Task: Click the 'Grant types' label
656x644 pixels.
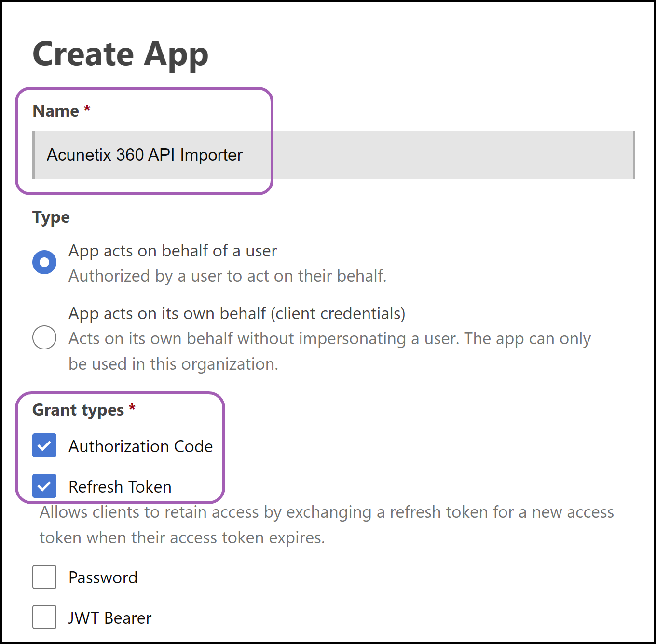Action: click(x=78, y=410)
